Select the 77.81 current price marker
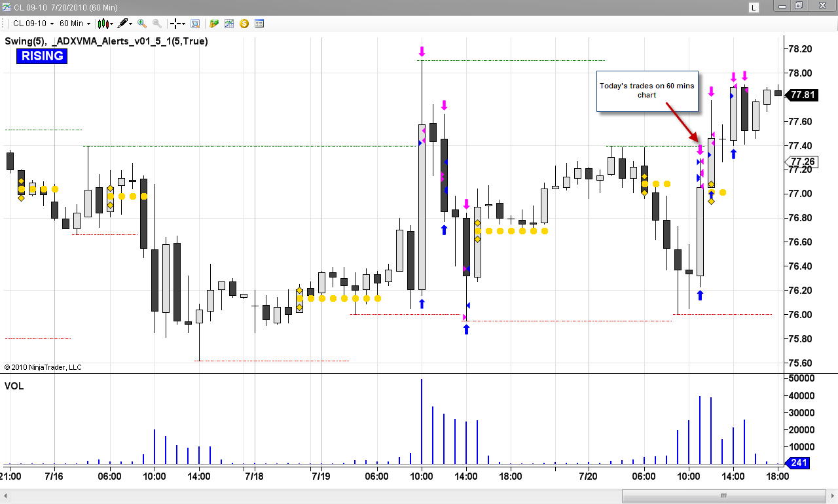The width and height of the screenshot is (838, 504). tap(801, 95)
